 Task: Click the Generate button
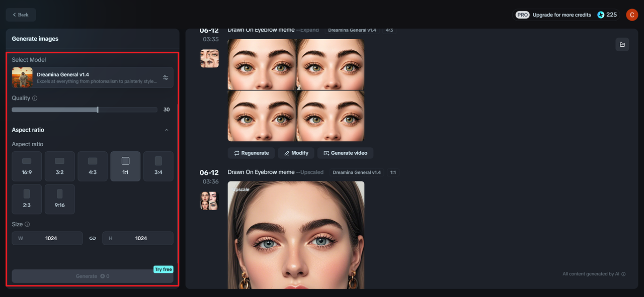[x=93, y=276]
